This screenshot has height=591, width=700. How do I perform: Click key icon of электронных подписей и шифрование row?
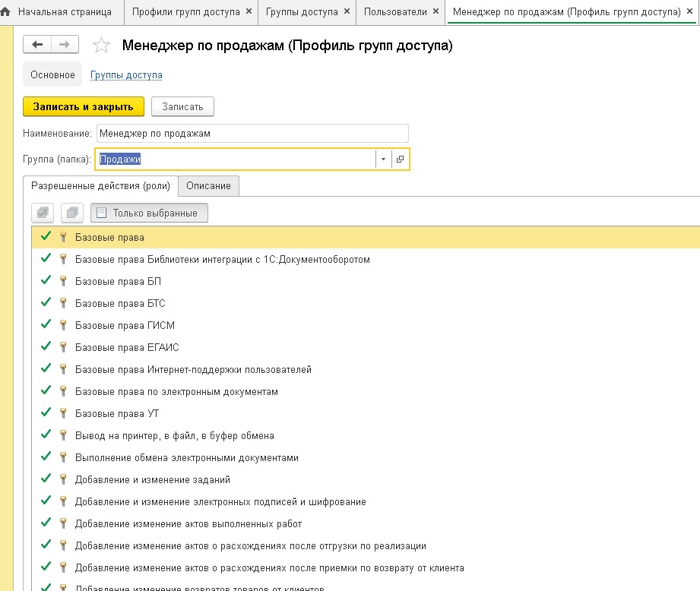pyautogui.click(x=63, y=501)
